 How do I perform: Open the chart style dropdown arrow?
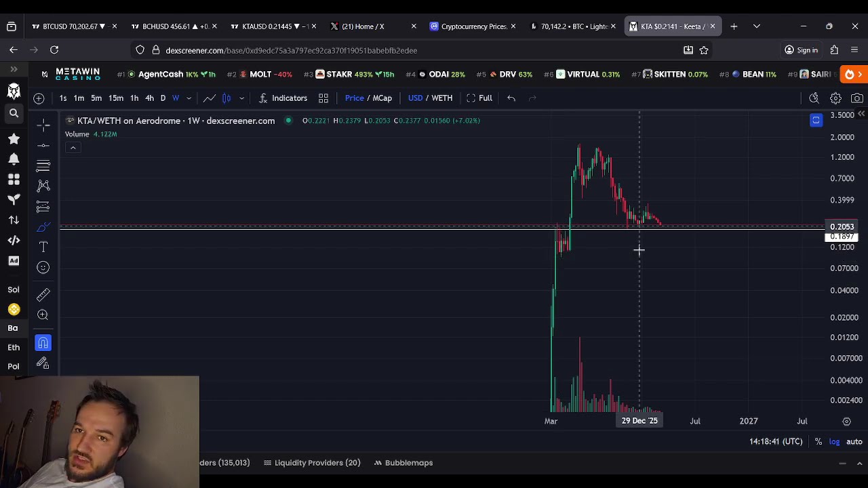click(241, 98)
